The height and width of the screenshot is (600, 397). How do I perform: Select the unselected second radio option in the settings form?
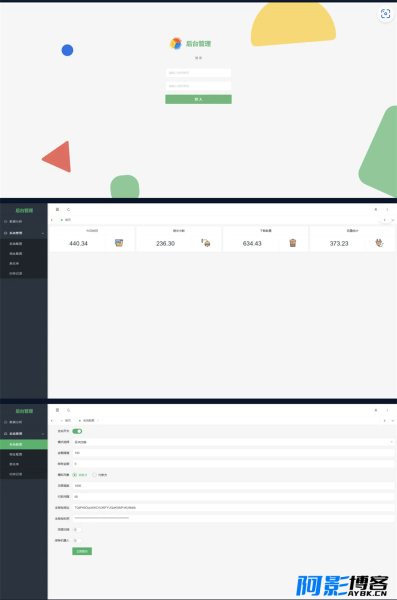pyautogui.click(x=95, y=475)
